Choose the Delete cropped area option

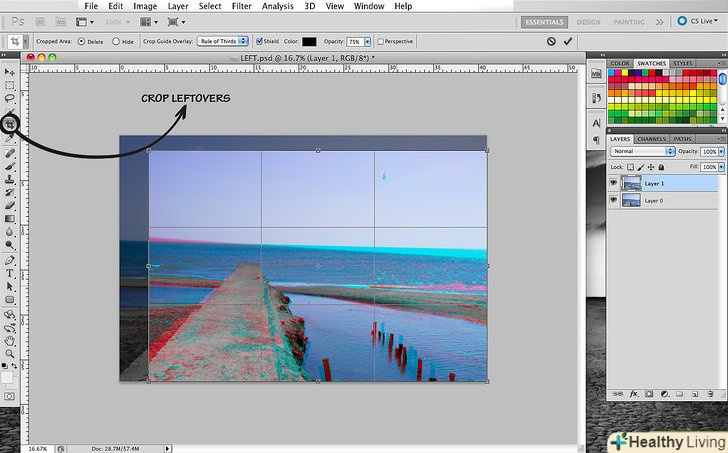click(81, 42)
